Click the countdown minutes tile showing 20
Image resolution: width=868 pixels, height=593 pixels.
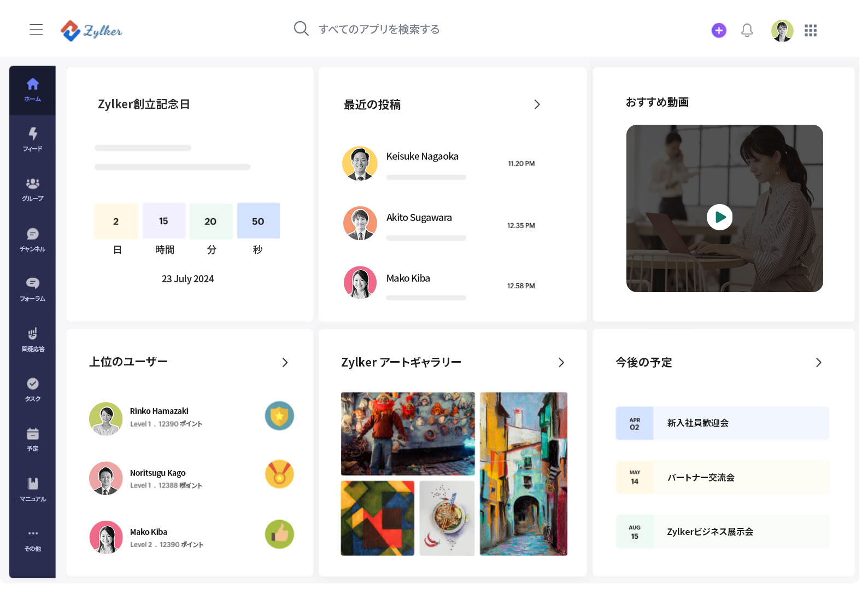click(x=210, y=221)
